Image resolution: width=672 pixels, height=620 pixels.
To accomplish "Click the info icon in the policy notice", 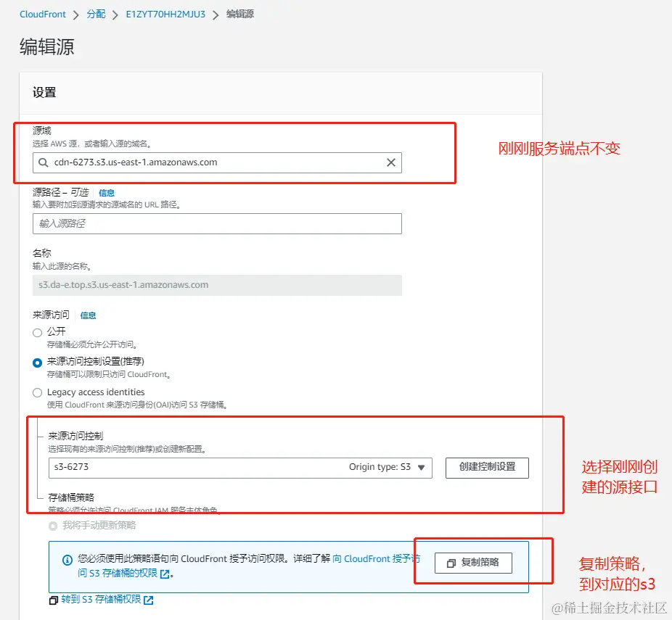I will pos(67,560).
